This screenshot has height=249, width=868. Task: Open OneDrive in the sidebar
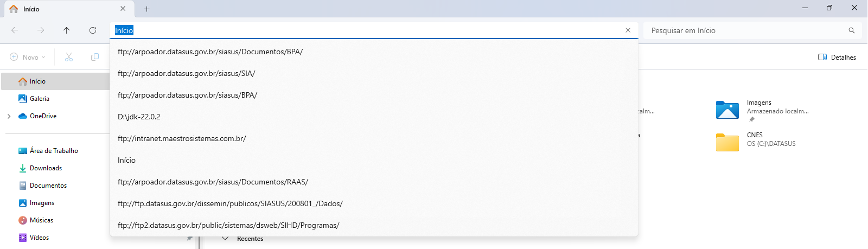tap(43, 116)
